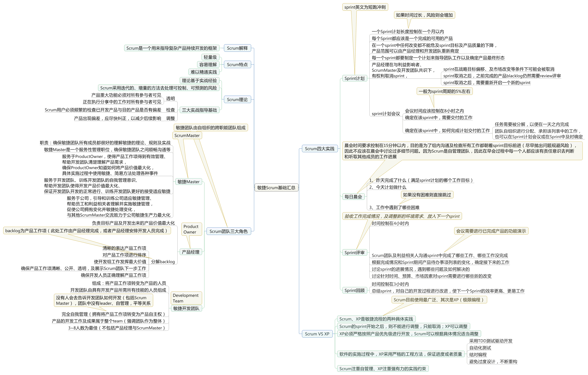Click text 每个Sprint都应该是一个完成的可用的产品
The height and width of the screenshot is (375, 588).
[x=412, y=38]
